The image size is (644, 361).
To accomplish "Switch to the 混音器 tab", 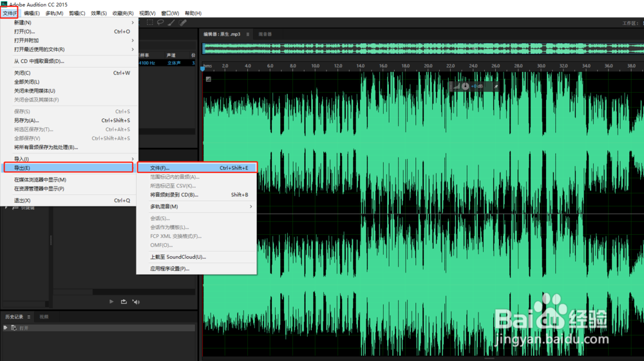I will click(x=265, y=35).
